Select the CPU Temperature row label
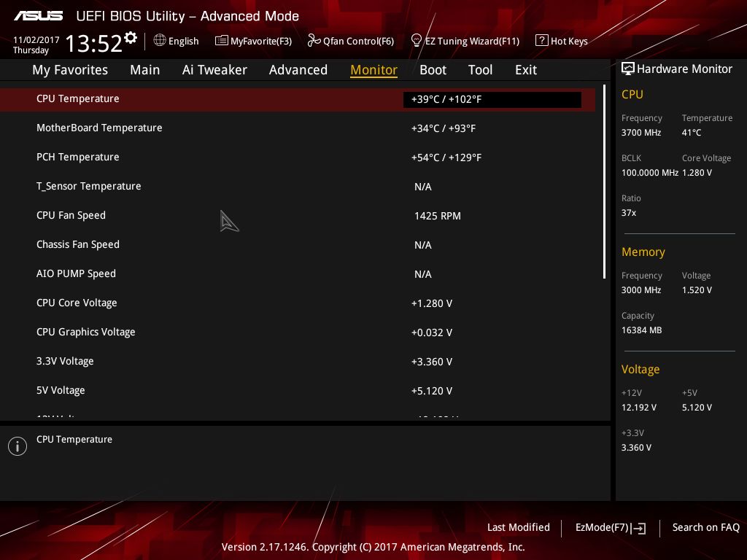Screen dimensions: 747x560 click(77, 99)
